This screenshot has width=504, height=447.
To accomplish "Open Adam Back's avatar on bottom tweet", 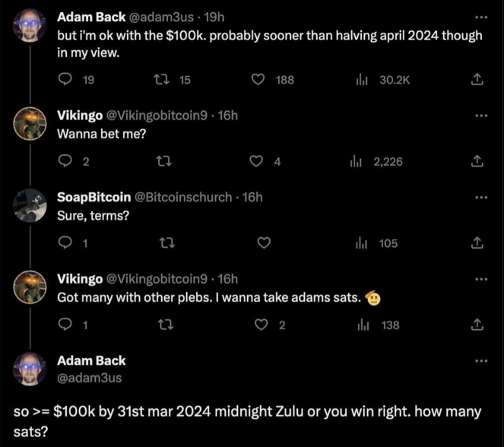I will (x=30, y=369).
